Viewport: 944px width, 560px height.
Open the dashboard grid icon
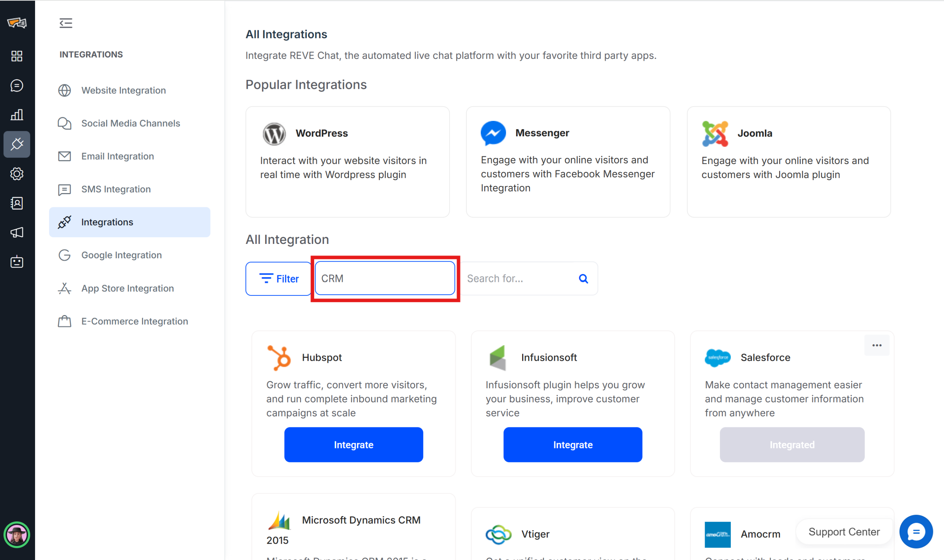[x=17, y=56]
